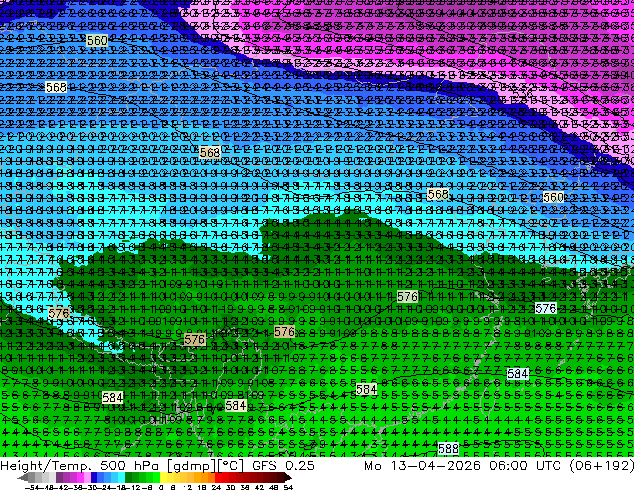Click the 588 contour height label

pyautogui.click(x=448, y=448)
